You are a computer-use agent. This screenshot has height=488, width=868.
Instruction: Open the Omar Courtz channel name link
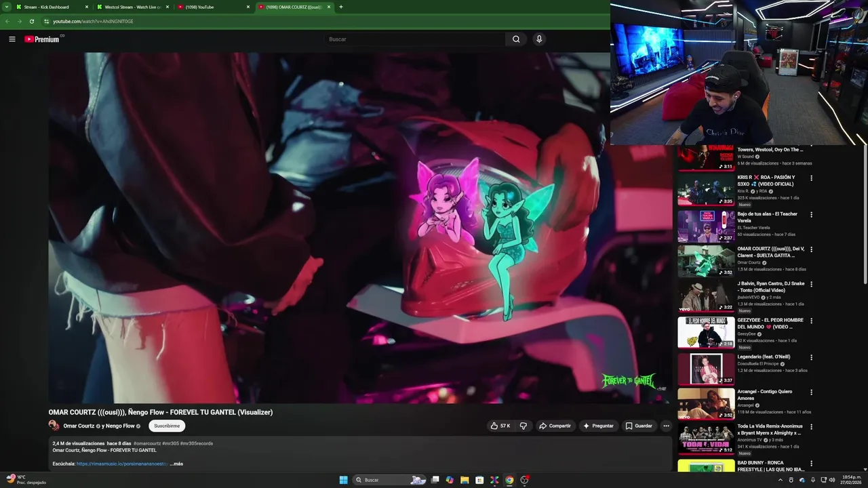pos(79,426)
